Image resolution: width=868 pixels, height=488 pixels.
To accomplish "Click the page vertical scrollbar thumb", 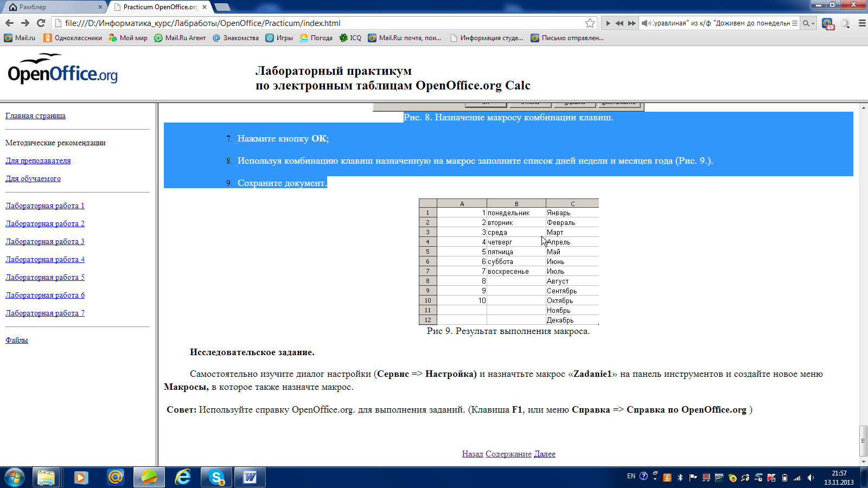I will (x=863, y=441).
